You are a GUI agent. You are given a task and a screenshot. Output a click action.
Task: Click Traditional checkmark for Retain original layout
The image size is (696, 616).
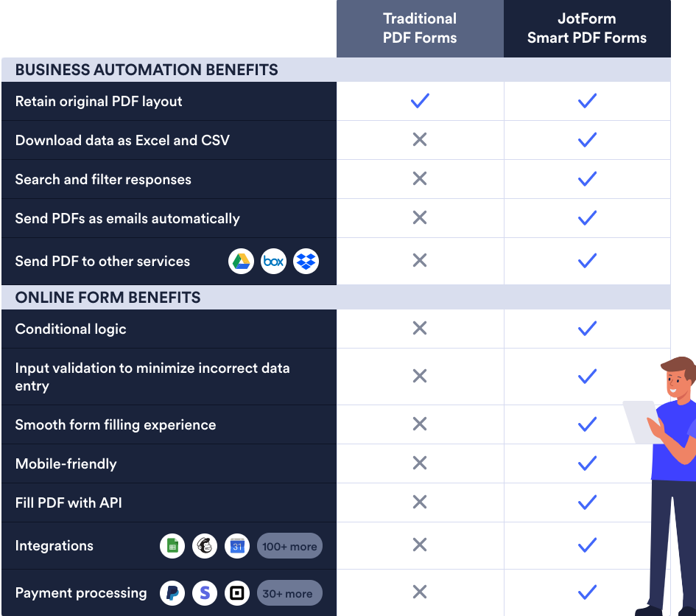(420, 101)
